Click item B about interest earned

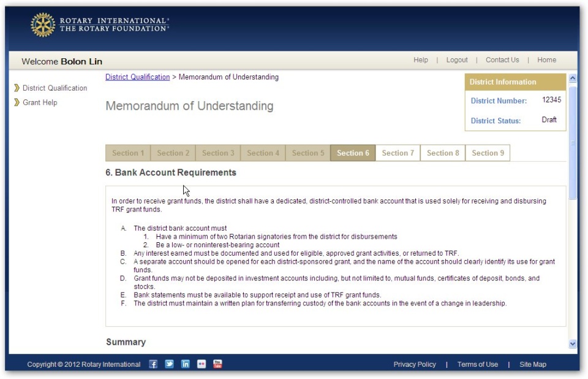(296, 253)
